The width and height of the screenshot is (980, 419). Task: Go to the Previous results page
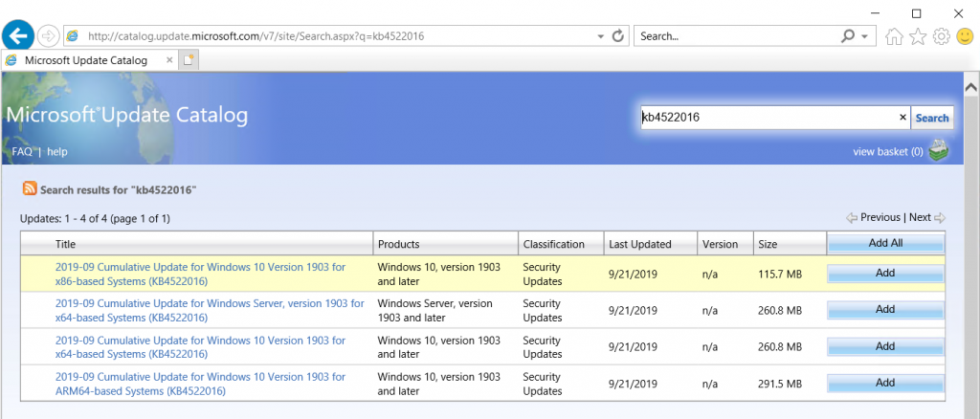tap(880, 217)
